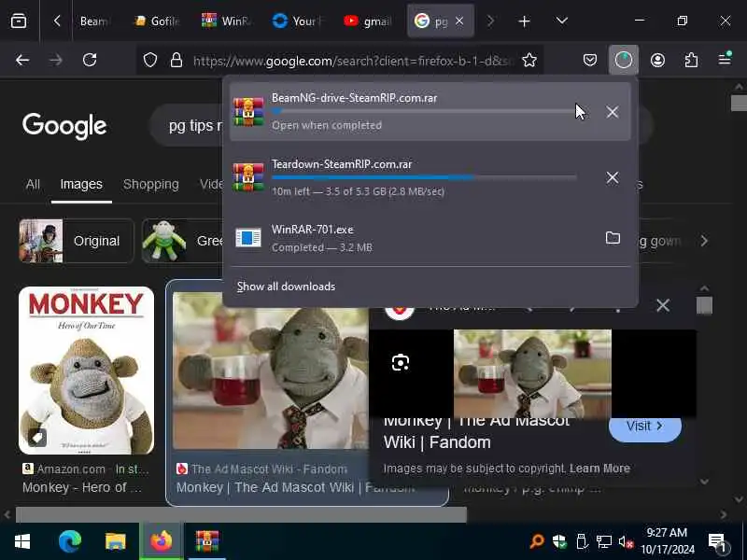Switch to the BeamNG tab
This screenshot has width=747, height=560.
[95, 21]
